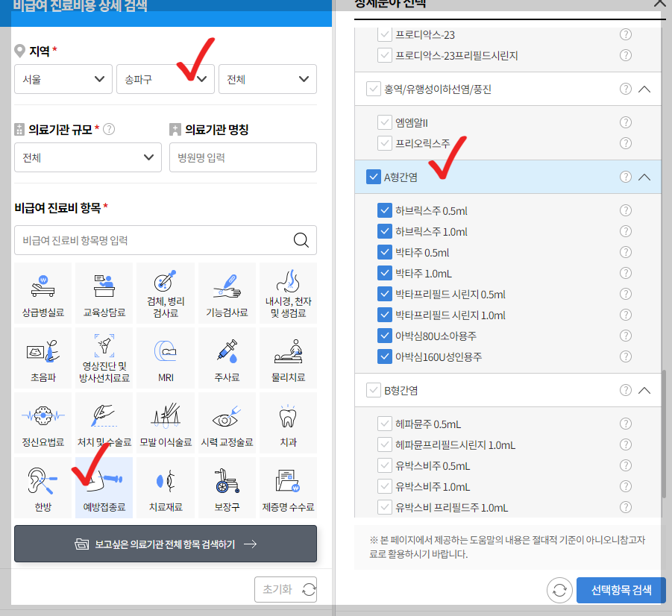
Task: Click refresh icon next to 선택항목 검색
Action: 560,590
